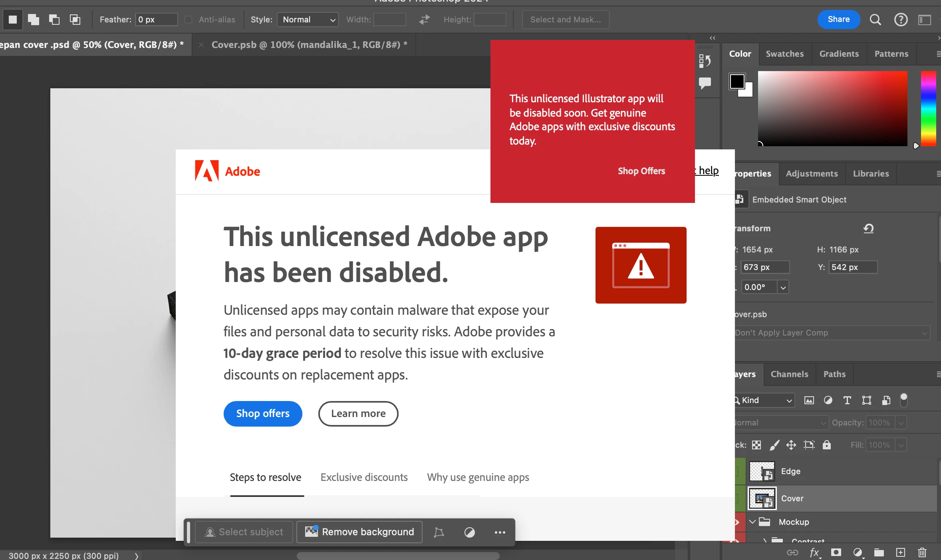Viewport: 941px width, 560px height.
Task: Reset transform with the circular arrow icon
Action: coord(868,228)
